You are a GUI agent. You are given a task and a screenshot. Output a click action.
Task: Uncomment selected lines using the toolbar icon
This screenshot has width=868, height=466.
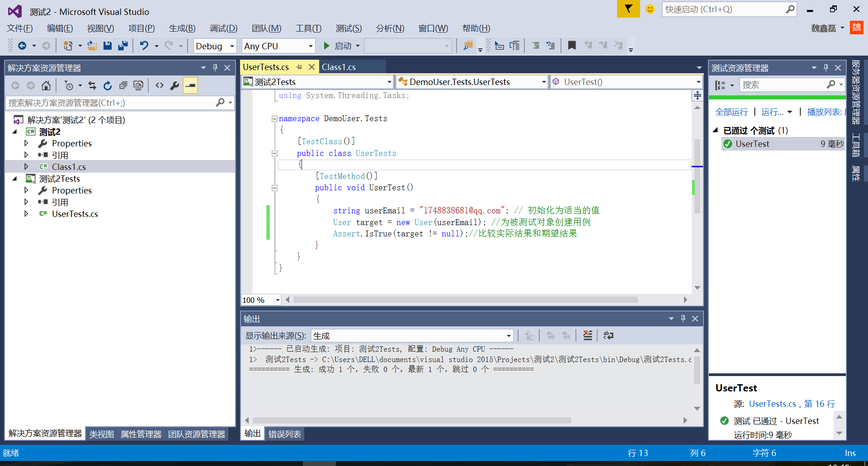click(551, 46)
